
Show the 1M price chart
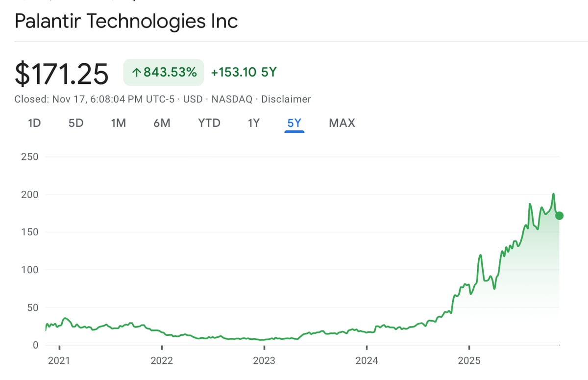coord(119,123)
